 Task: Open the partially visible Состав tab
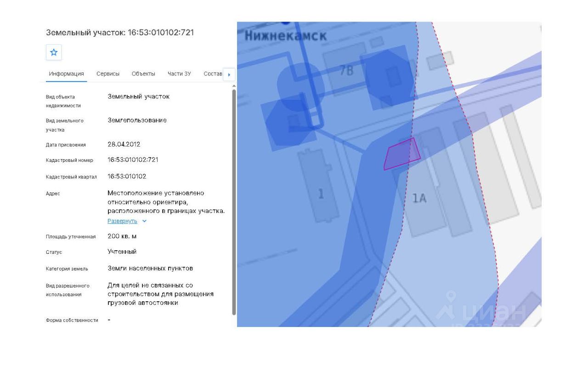click(213, 74)
